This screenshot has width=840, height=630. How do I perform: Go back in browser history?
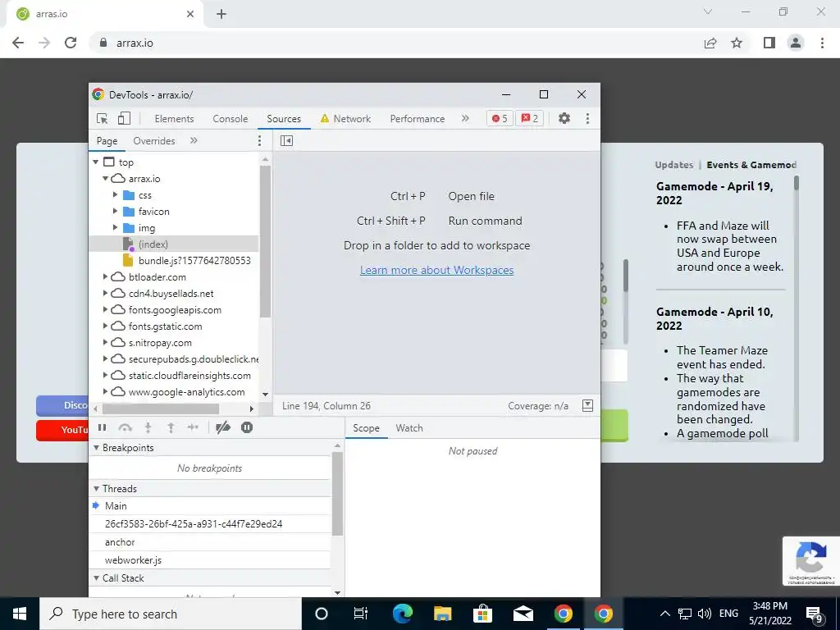18,43
